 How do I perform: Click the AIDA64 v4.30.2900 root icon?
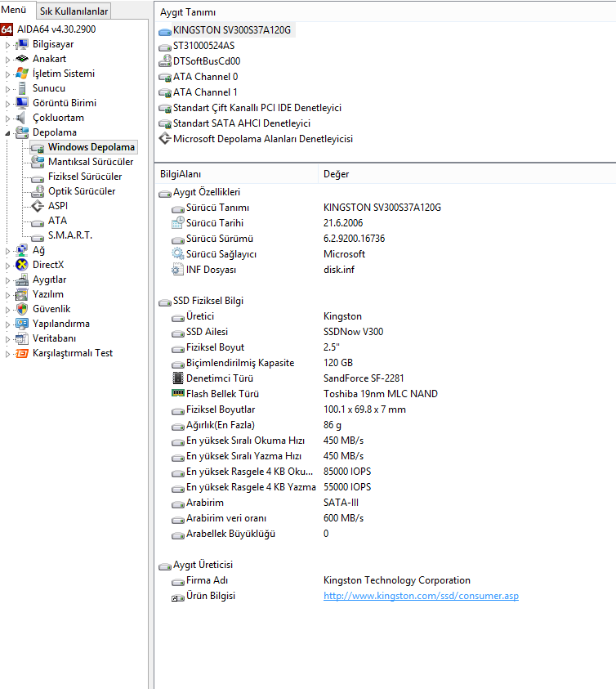(7, 29)
